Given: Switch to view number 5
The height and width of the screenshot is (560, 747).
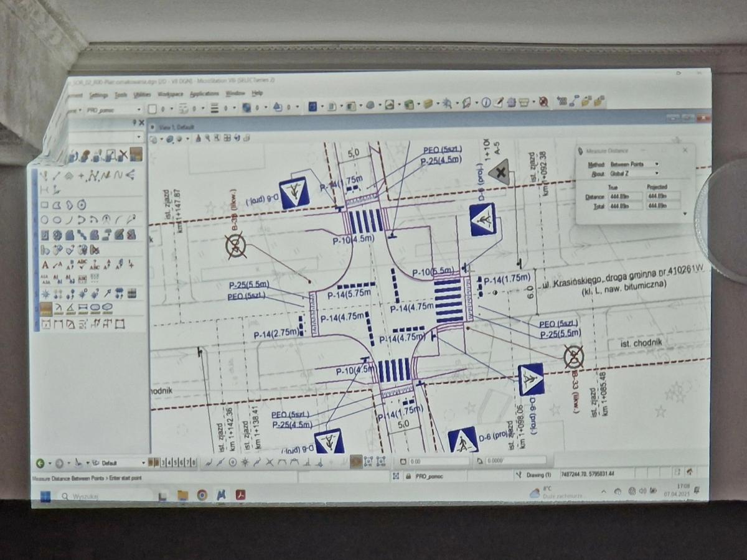Looking at the screenshot, I should (x=175, y=462).
